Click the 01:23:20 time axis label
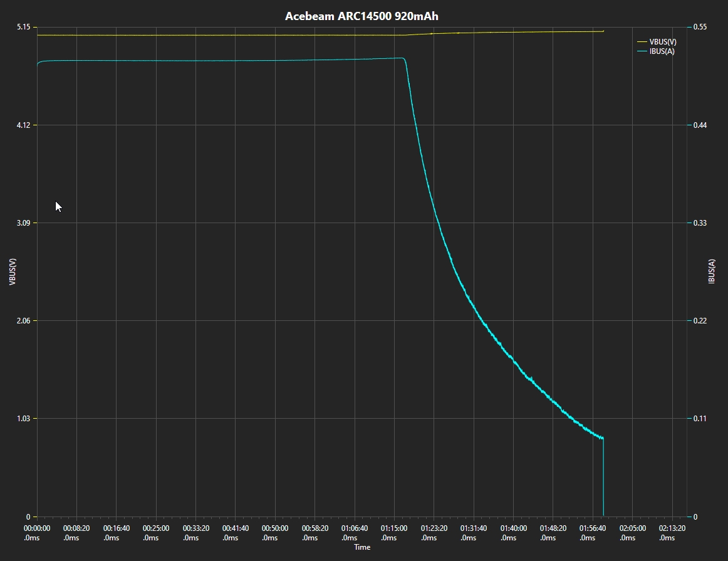The height and width of the screenshot is (561, 728). tap(434, 533)
